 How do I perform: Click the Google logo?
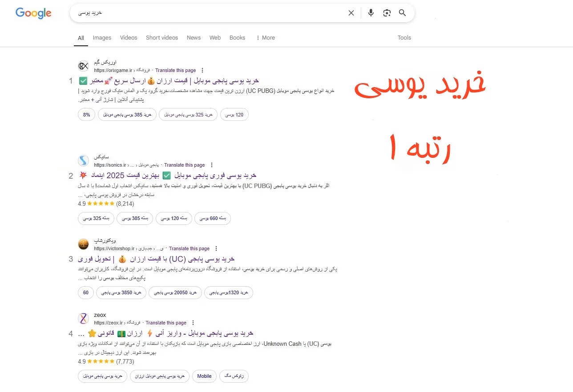pos(33,13)
